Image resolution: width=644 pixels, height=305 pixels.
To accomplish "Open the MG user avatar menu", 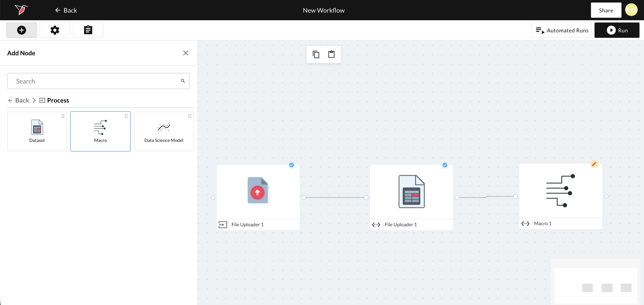I will click(x=631, y=10).
